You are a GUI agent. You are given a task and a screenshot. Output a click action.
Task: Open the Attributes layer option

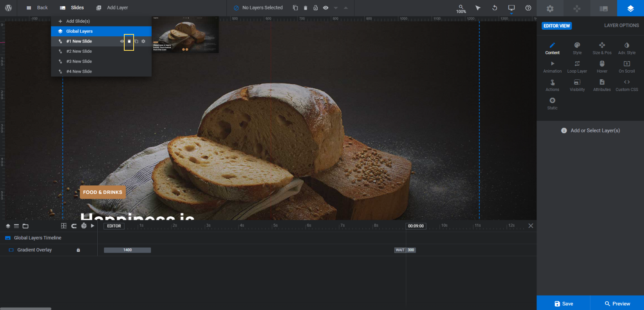pos(602,86)
